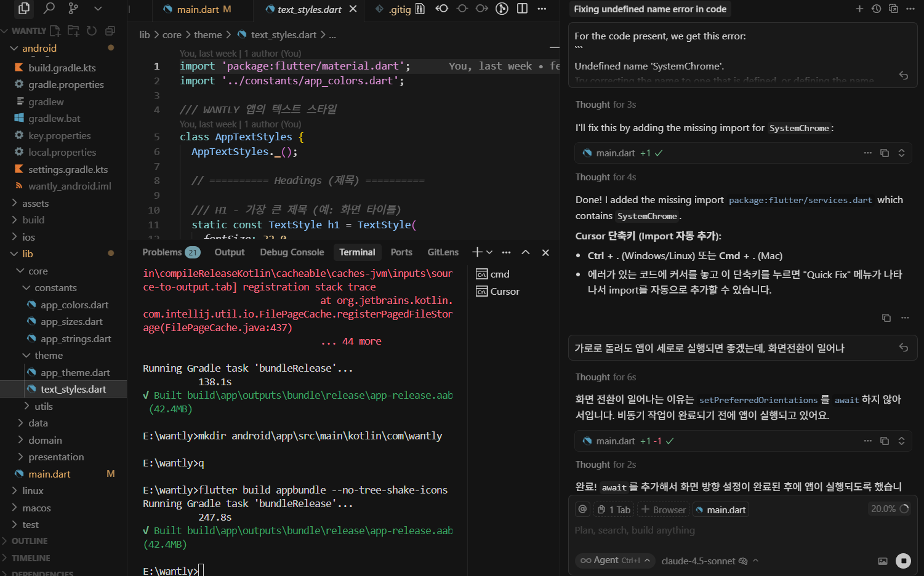Toggle the file blame circle icon
This screenshot has height=576, width=924.
(x=462, y=9)
